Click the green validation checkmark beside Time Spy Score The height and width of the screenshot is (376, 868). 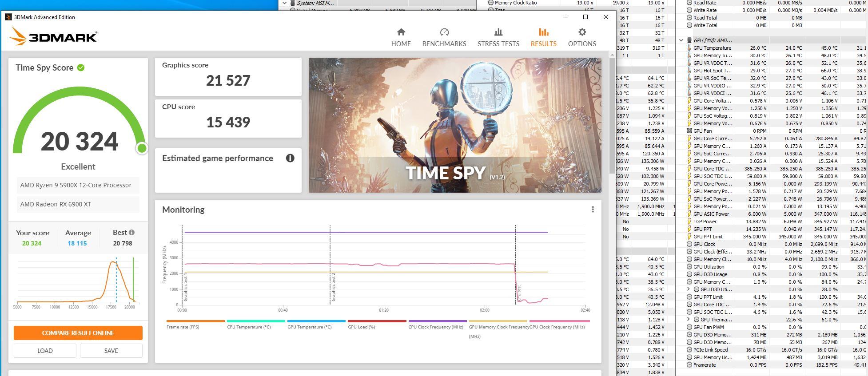81,67
